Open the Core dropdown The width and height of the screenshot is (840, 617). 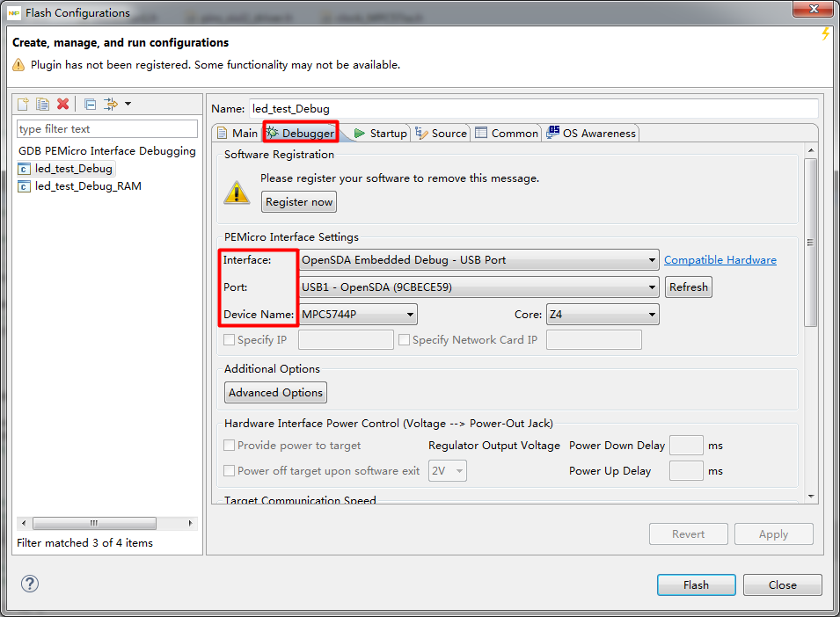coord(603,315)
